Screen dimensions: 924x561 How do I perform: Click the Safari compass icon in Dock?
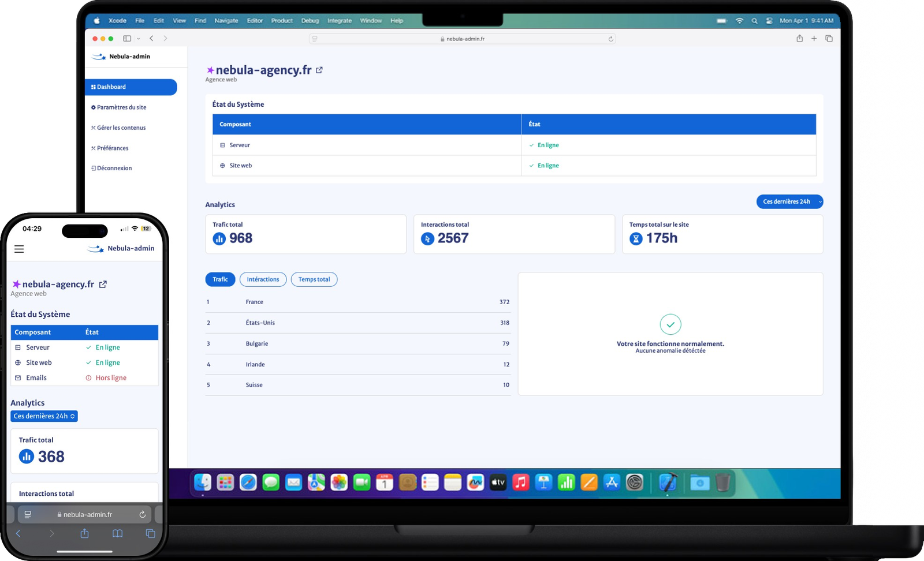248,482
